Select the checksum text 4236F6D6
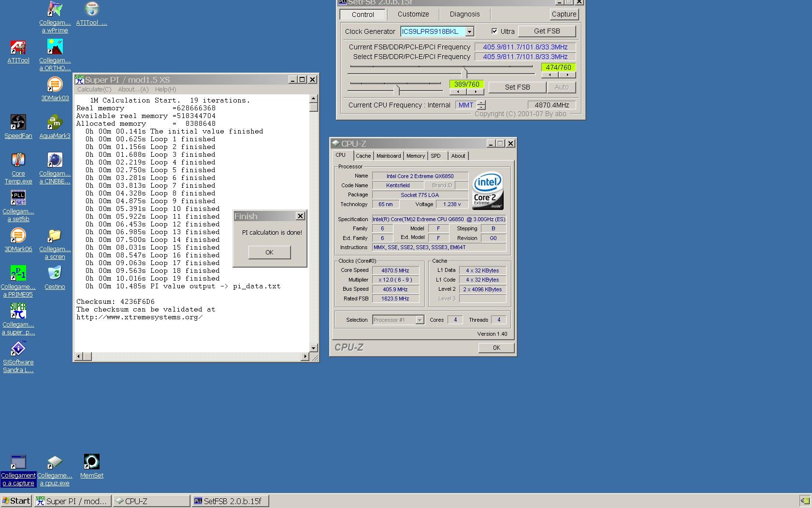 tap(137, 301)
